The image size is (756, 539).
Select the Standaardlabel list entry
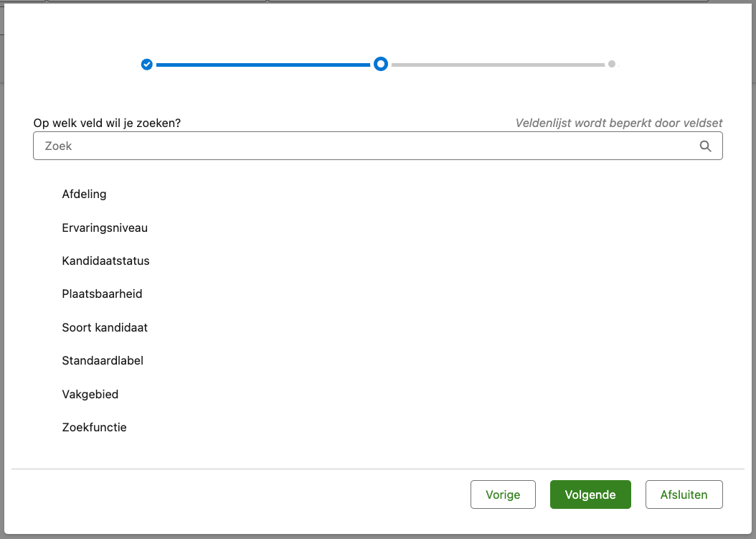[103, 361]
